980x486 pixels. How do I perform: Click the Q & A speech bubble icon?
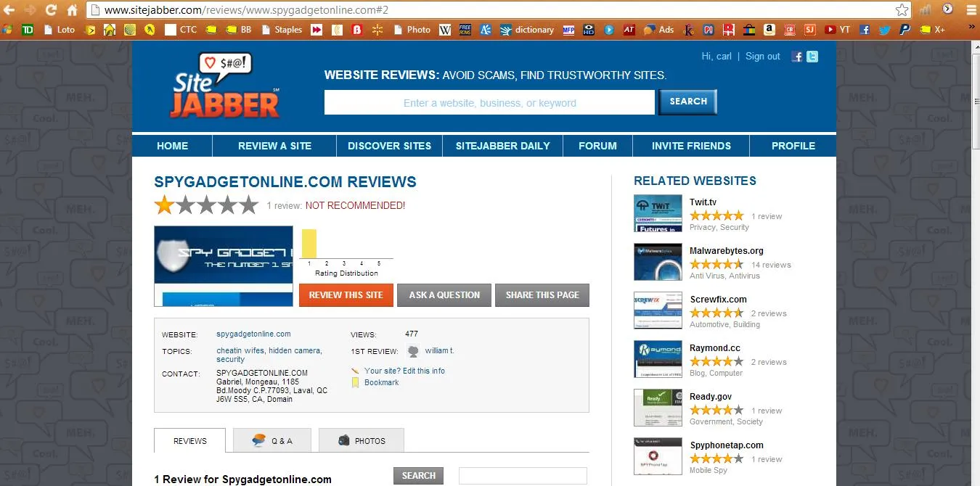pyautogui.click(x=259, y=440)
